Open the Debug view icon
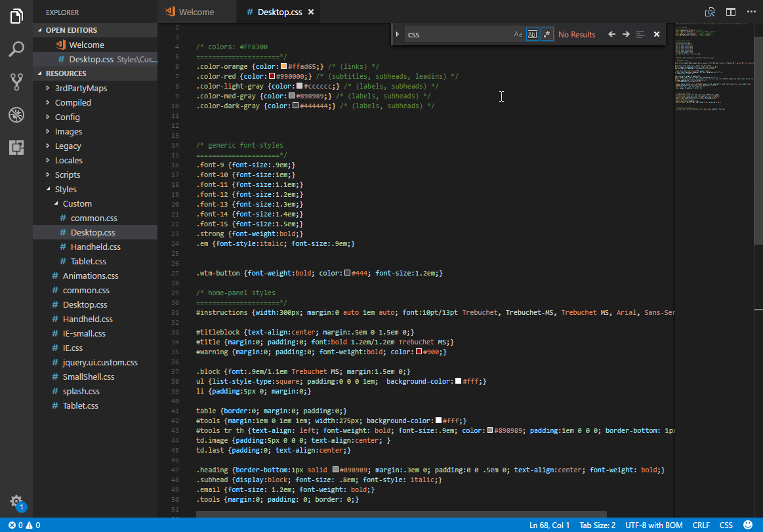 [16, 115]
